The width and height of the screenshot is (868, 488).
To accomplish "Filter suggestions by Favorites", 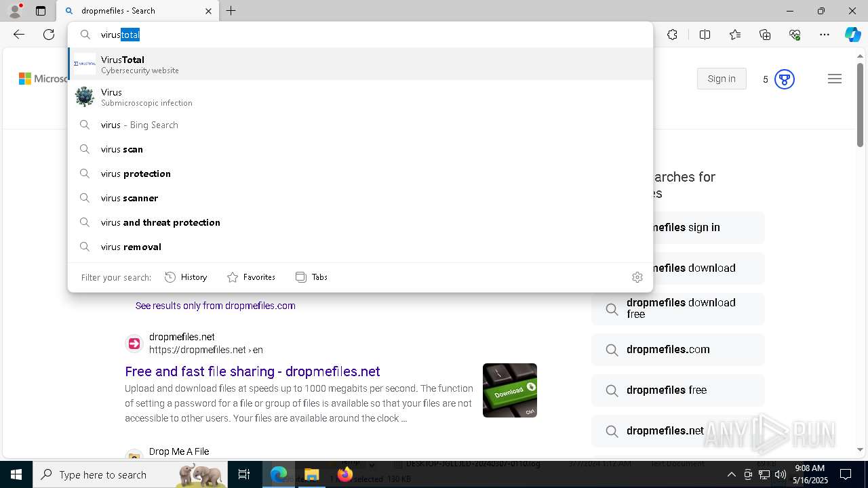I will pos(251,277).
